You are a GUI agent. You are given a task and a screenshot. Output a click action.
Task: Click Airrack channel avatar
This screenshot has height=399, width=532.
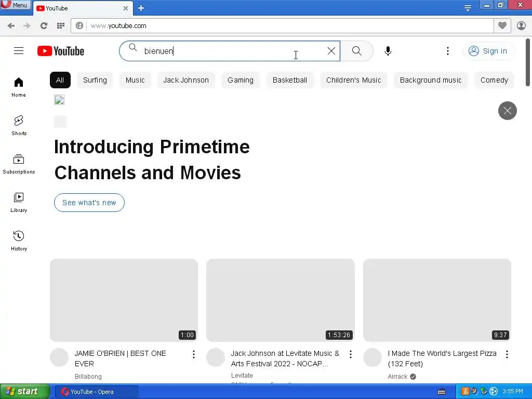[x=373, y=357]
